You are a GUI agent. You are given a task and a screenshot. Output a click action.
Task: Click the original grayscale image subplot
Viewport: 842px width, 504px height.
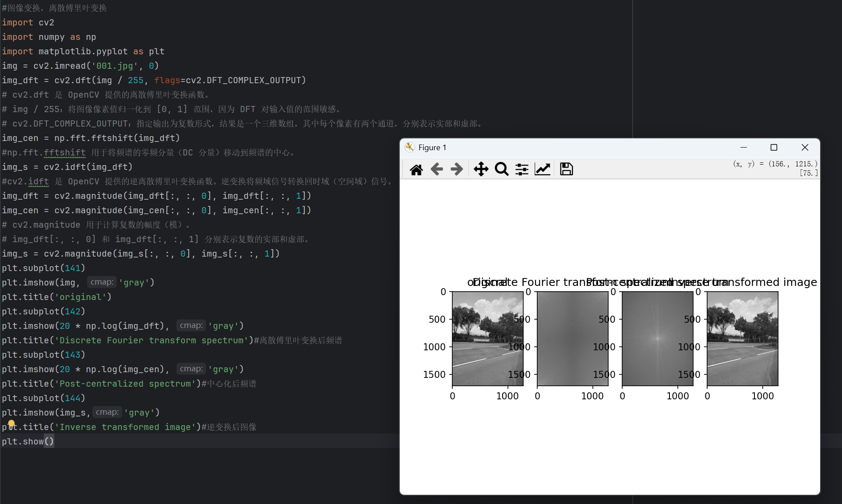487,338
